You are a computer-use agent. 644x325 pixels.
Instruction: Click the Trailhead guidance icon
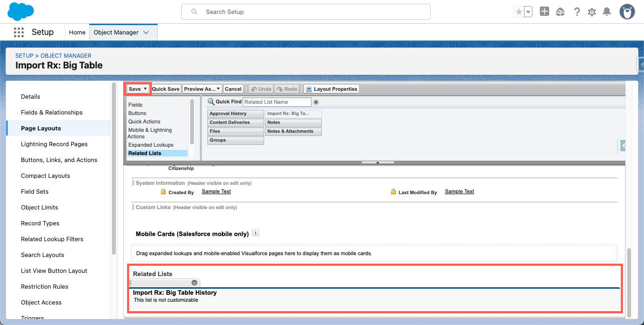[x=560, y=12]
